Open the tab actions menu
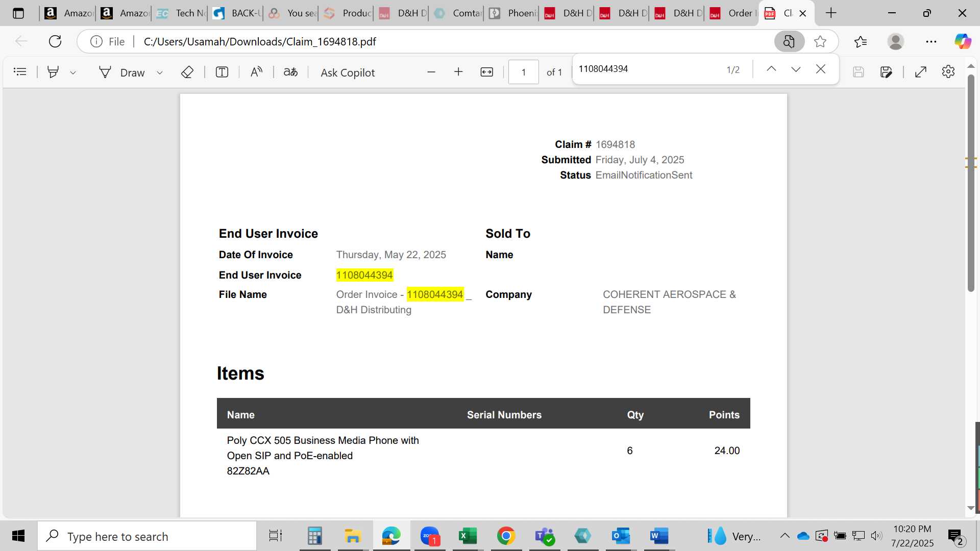 coord(18,13)
